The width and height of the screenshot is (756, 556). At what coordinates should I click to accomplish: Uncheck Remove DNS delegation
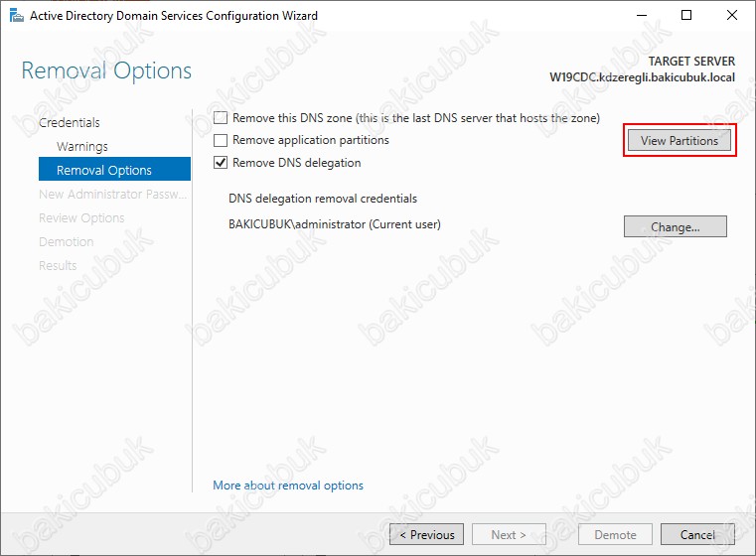(221, 163)
